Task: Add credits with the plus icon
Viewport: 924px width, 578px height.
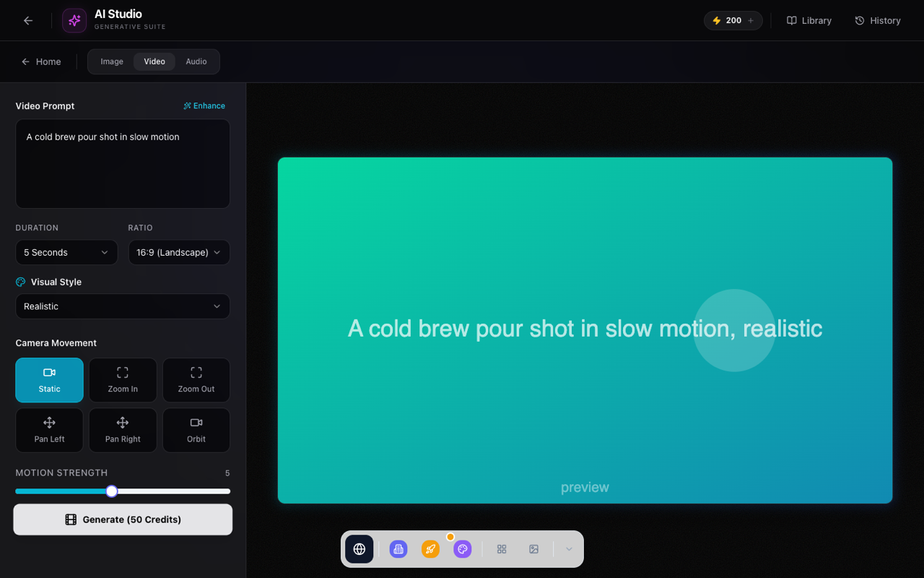Action: [x=751, y=20]
